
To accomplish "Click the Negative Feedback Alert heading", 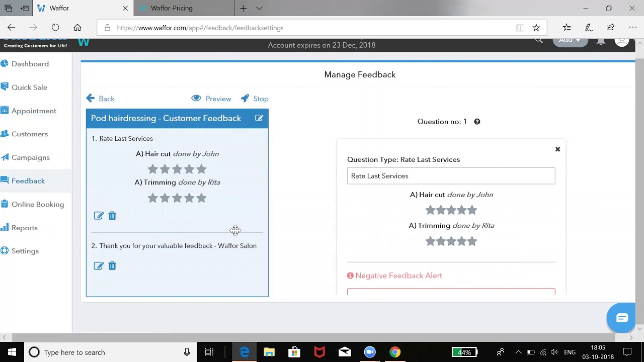I will [x=398, y=276].
